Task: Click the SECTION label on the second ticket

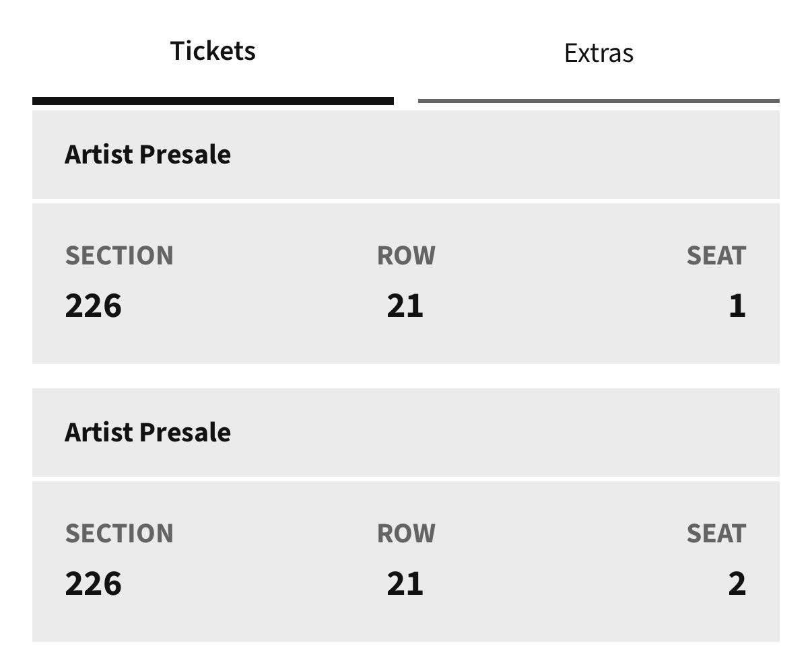Action: pos(119,534)
